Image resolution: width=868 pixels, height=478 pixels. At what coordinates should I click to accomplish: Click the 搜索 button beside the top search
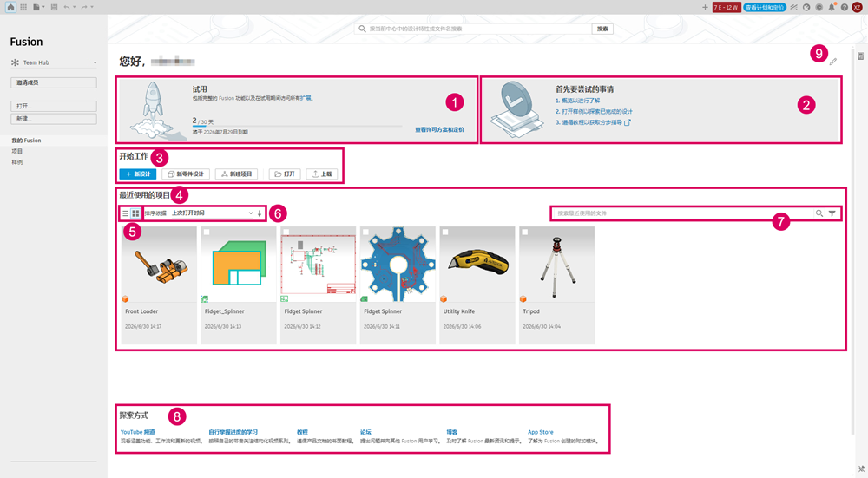pyautogui.click(x=602, y=29)
